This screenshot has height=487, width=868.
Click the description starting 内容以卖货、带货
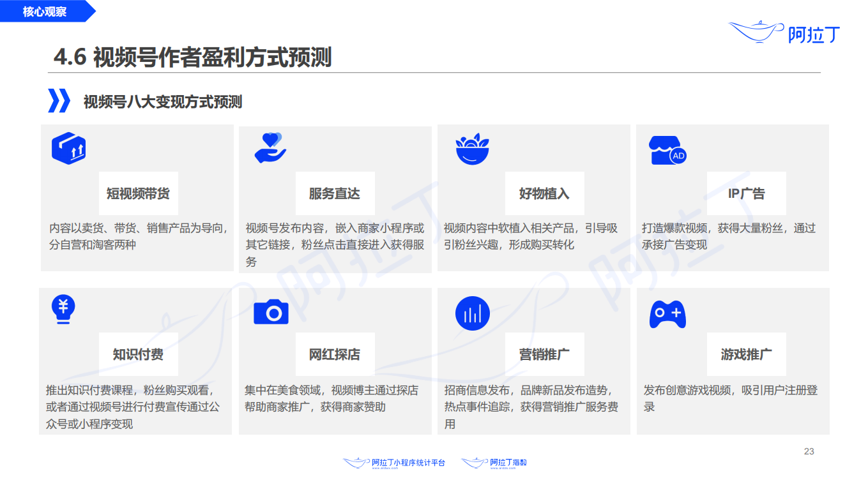pyautogui.click(x=139, y=236)
